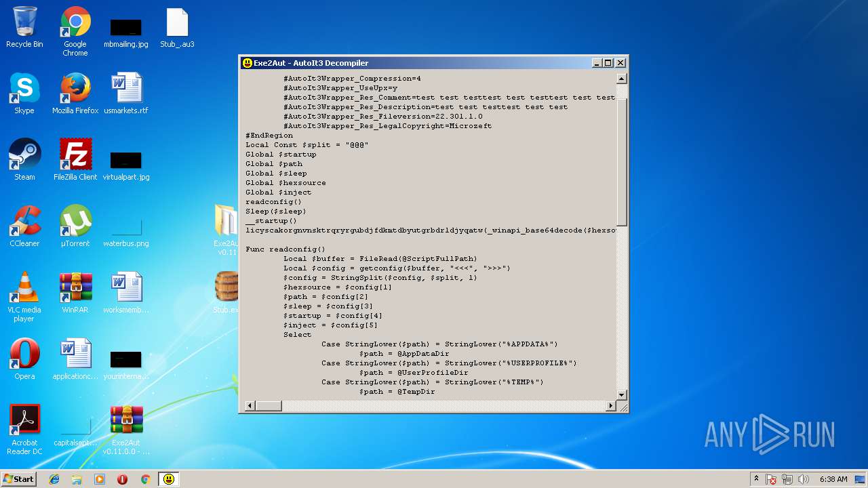Open Windows Explorer from the taskbar

point(77,479)
